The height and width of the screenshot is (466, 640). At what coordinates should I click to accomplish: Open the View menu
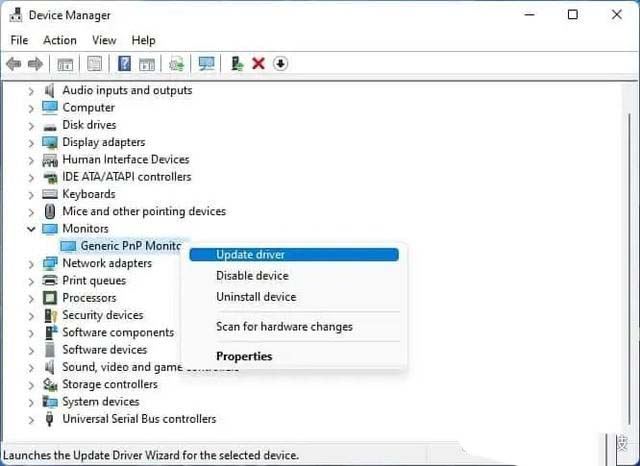click(x=104, y=40)
